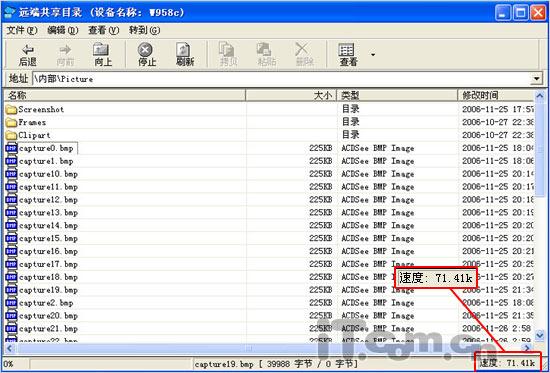
Task: Open the address bar dropdown
Action: [536, 79]
